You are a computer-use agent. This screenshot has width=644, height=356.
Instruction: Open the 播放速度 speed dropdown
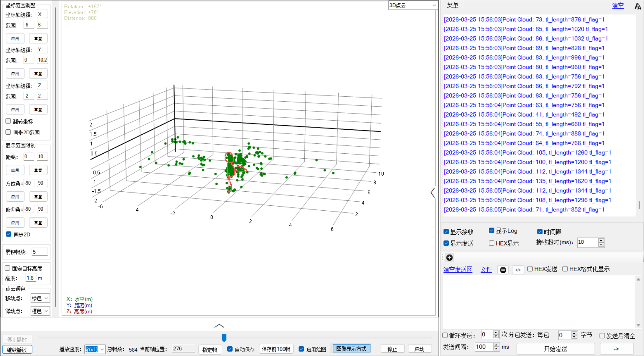(x=102, y=349)
